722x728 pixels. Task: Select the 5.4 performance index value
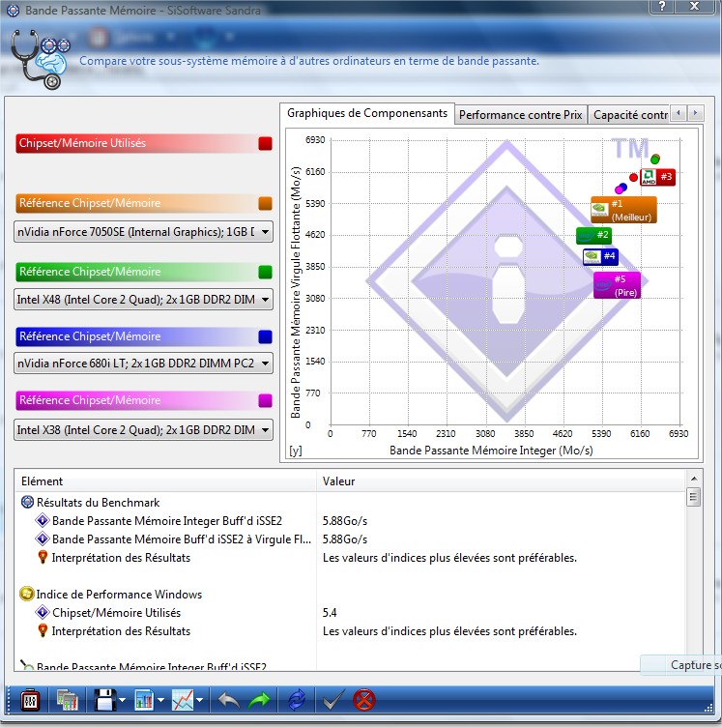tap(330, 613)
